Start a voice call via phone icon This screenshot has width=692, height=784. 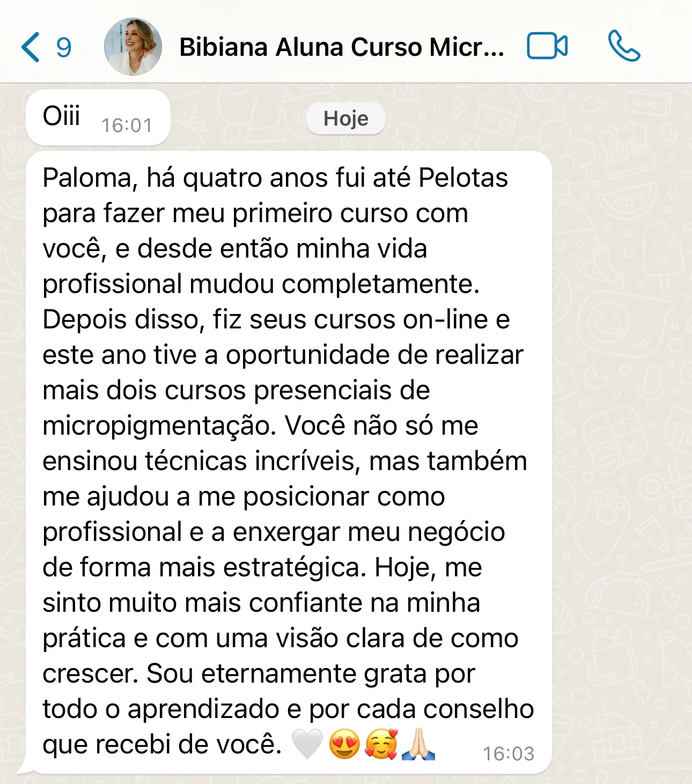[624, 46]
